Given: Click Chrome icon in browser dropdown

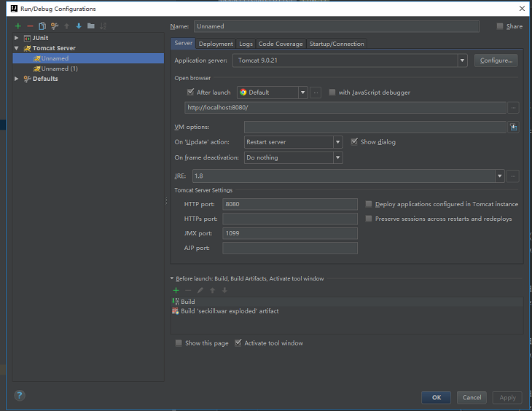Looking at the screenshot, I should tap(243, 93).
